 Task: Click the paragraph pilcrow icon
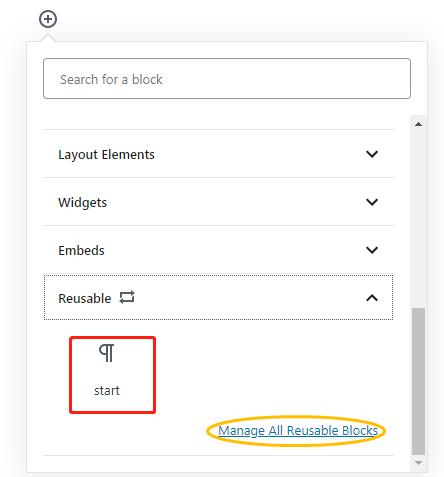click(x=107, y=353)
